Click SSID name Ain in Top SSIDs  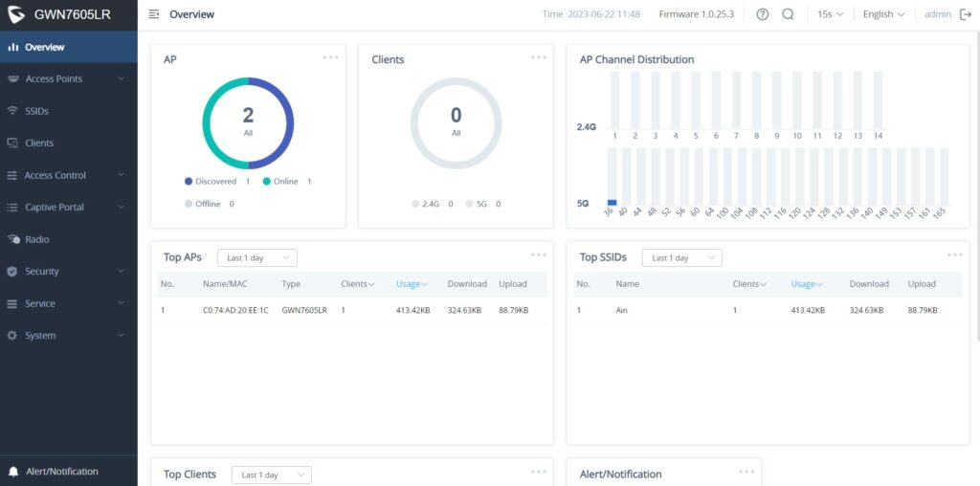[621, 310]
